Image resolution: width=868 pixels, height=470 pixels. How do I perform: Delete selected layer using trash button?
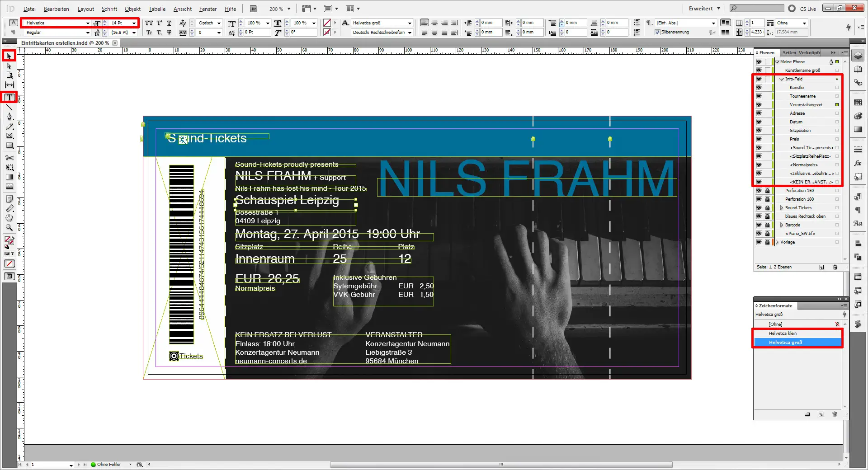click(x=834, y=267)
